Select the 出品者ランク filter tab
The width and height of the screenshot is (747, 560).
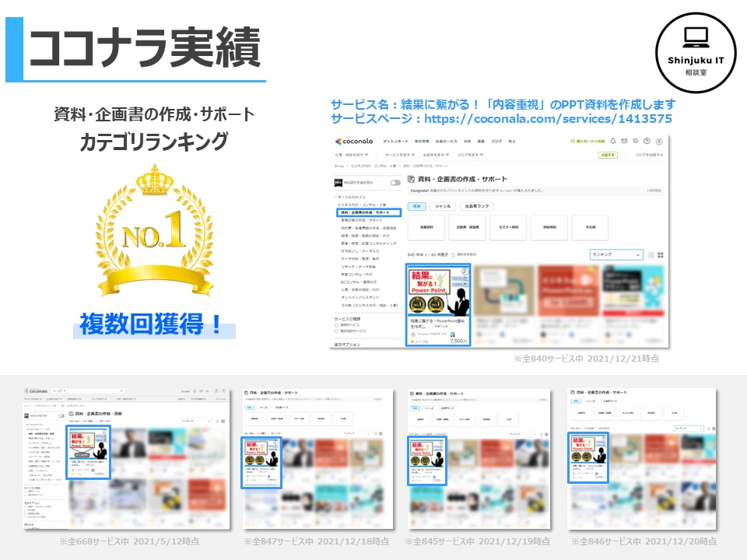[x=476, y=206]
